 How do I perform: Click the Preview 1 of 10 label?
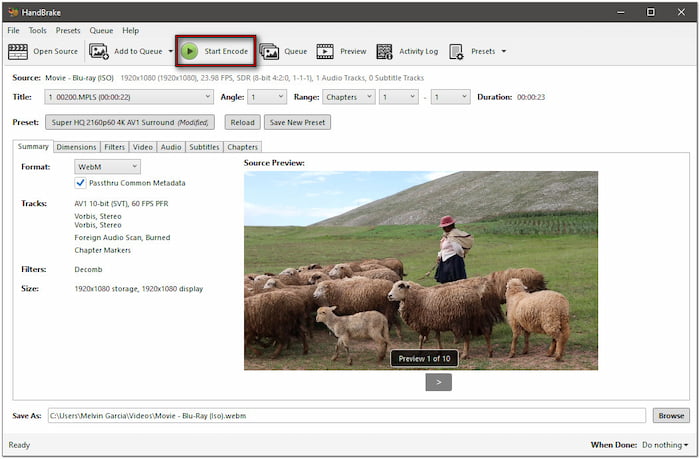click(x=424, y=359)
